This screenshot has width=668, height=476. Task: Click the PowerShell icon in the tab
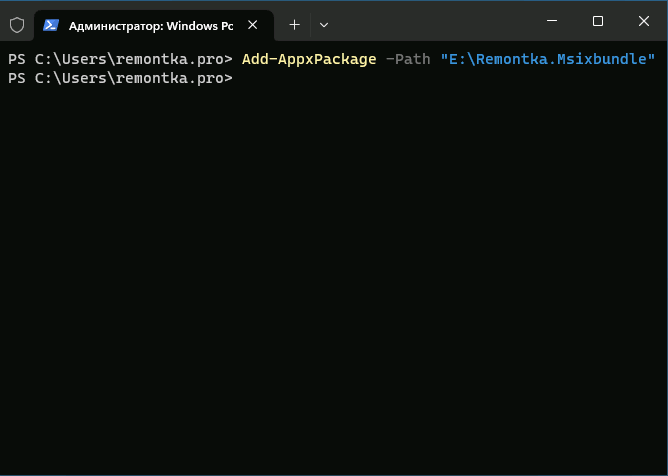(51, 25)
